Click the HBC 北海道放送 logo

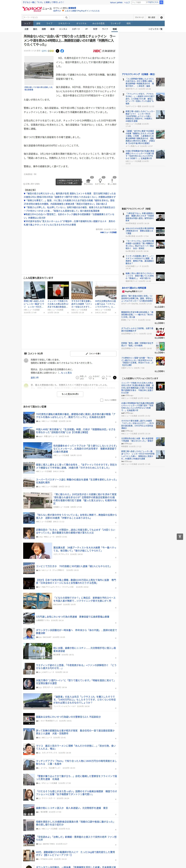click(104, 51)
